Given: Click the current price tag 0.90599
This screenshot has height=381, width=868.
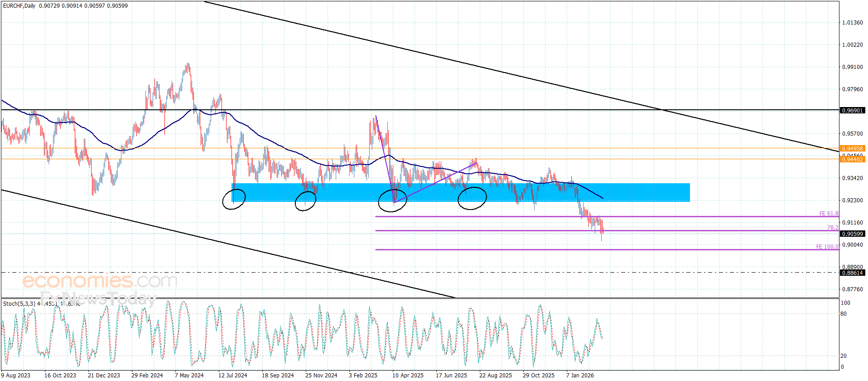Looking at the screenshot, I should pos(852,234).
